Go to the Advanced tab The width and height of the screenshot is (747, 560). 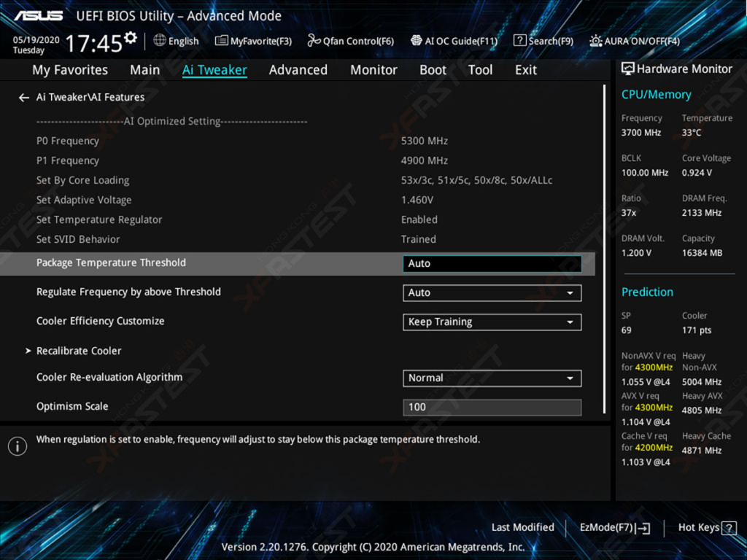(298, 70)
